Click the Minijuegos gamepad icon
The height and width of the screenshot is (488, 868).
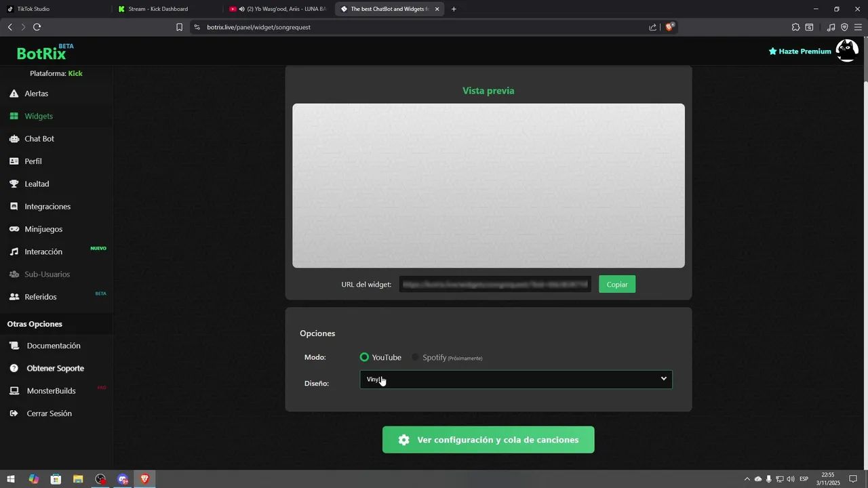(14, 229)
